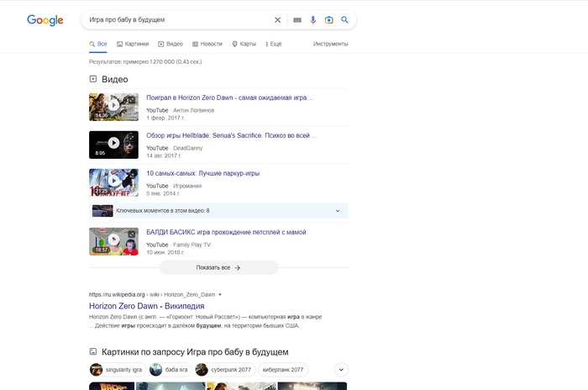Click the 1 февр. 2017 г. date
Viewport: 588px width, 390px height.
point(165,118)
